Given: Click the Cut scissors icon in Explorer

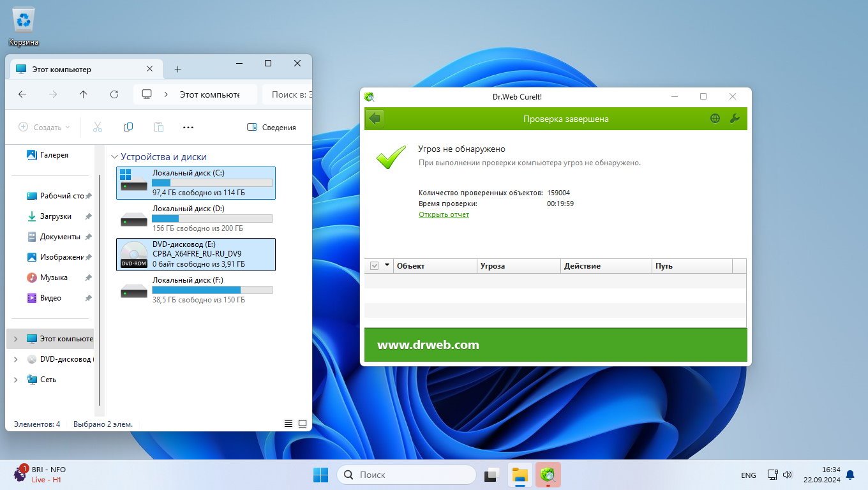Looking at the screenshot, I should 98,127.
